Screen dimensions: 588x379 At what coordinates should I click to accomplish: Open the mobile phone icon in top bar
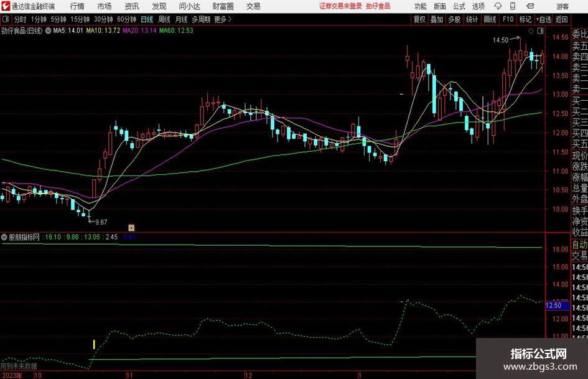pyautogui.click(x=513, y=6)
